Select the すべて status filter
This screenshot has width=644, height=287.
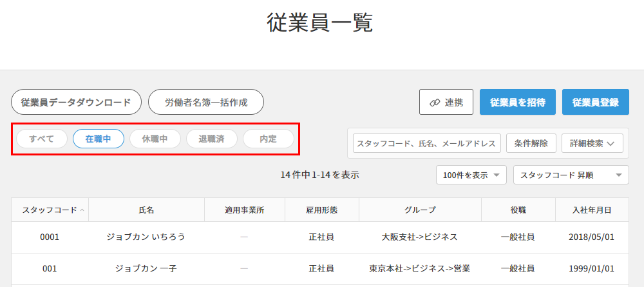(41, 139)
